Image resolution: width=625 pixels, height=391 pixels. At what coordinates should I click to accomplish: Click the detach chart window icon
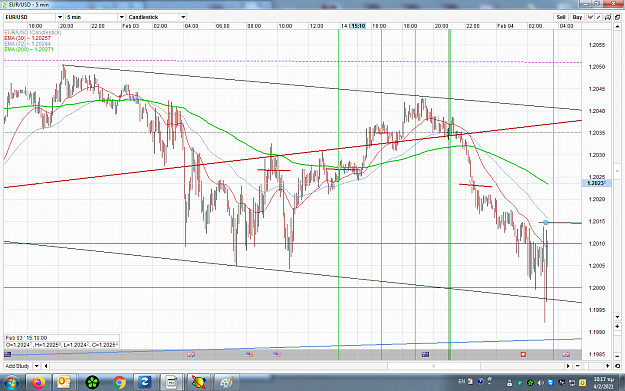pyautogui.click(x=617, y=17)
